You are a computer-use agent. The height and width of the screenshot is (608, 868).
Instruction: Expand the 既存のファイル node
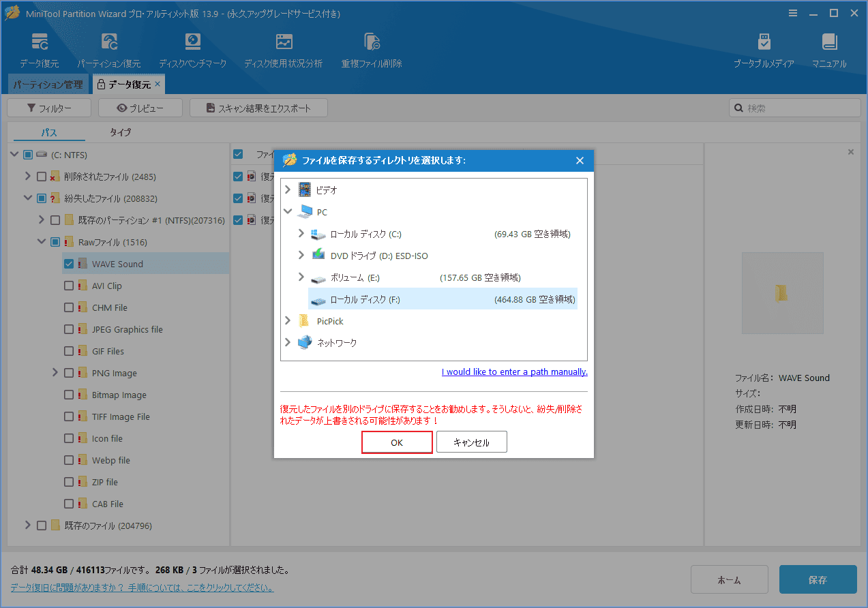(x=28, y=526)
